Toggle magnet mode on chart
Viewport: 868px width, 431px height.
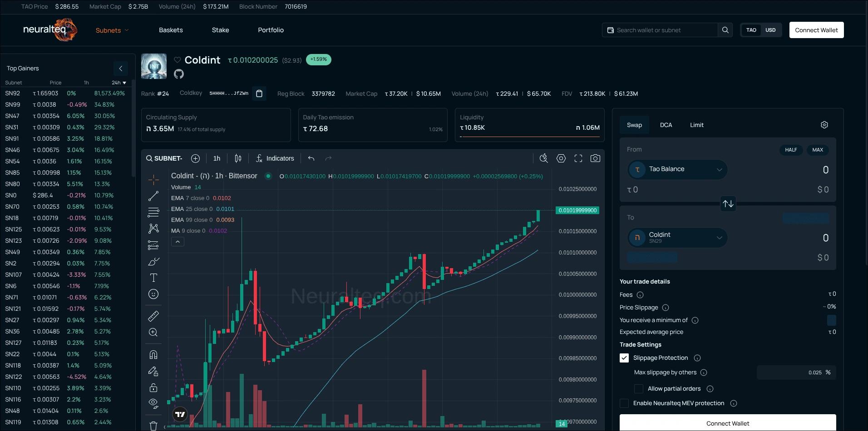(x=153, y=355)
